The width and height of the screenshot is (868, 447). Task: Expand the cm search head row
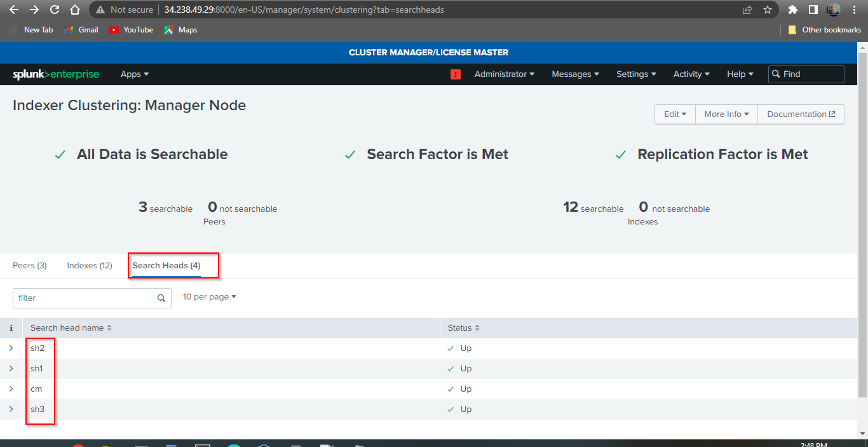(x=11, y=389)
